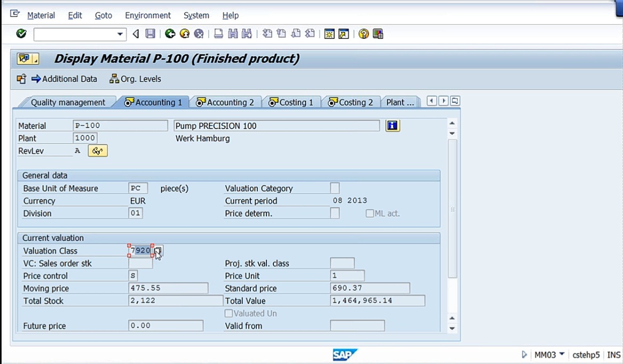The width and height of the screenshot is (623, 364).
Task: Select the Accounting 1 tab
Action: [x=154, y=102]
